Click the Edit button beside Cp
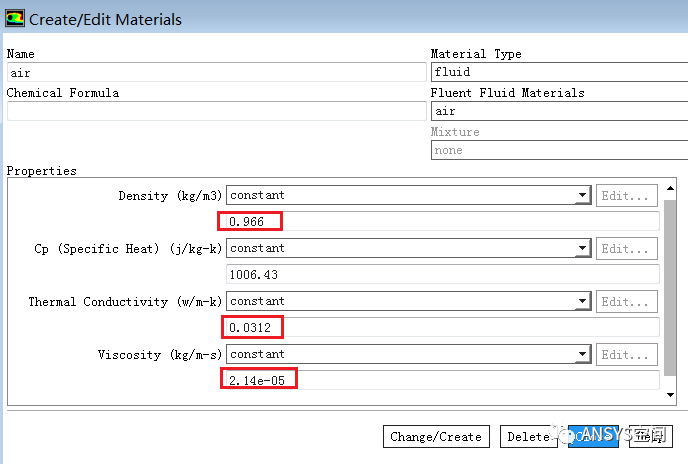688x464 pixels. [627, 249]
